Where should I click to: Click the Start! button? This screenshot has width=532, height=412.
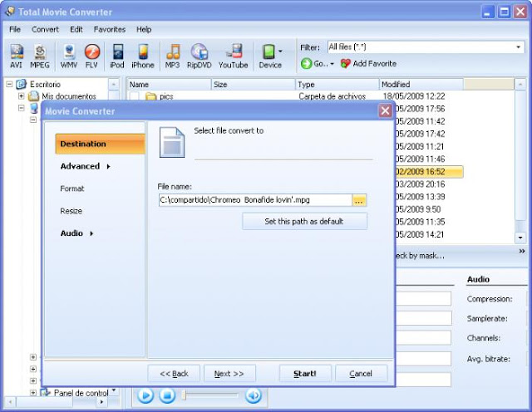pyautogui.click(x=305, y=374)
